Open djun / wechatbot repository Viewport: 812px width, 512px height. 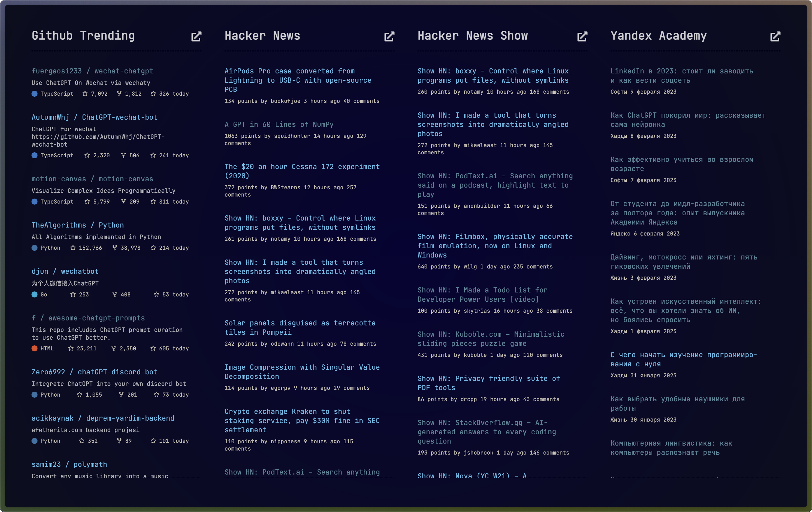coord(65,271)
